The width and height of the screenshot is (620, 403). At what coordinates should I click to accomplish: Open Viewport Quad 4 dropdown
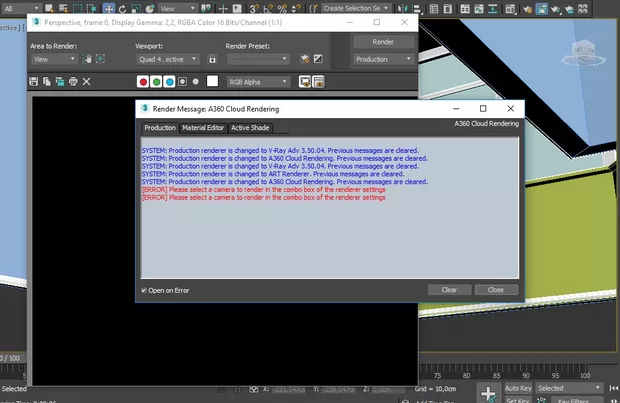click(x=168, y=59)
